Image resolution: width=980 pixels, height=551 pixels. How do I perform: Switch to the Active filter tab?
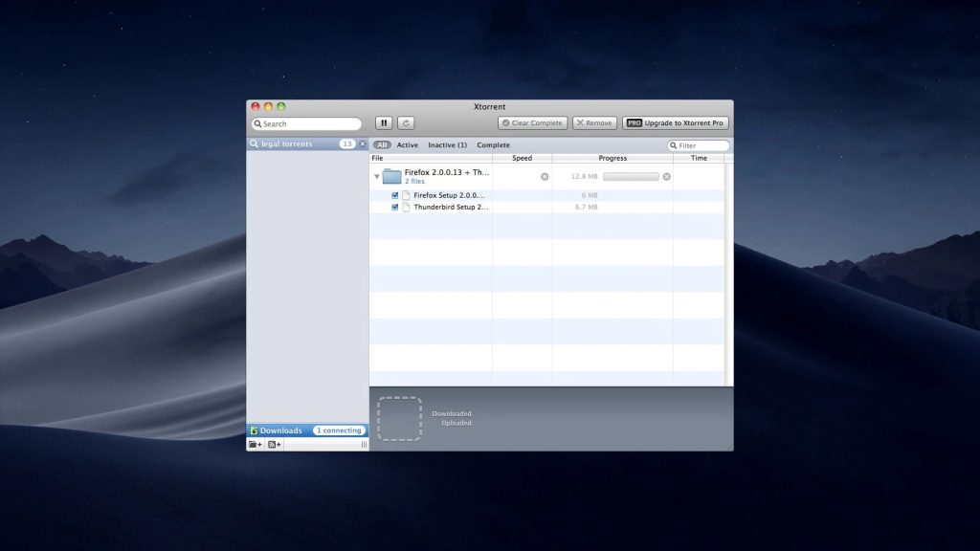[x=408, y=145]
